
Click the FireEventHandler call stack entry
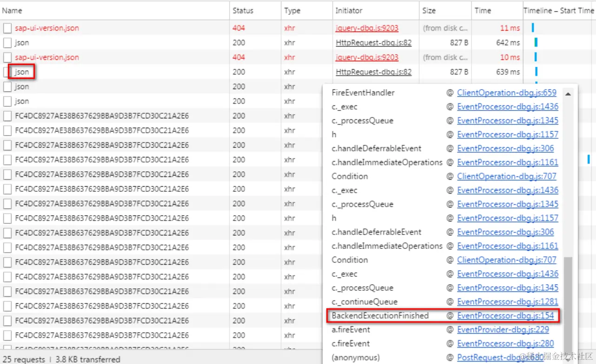pyautogui.click(x=363, y=92)
